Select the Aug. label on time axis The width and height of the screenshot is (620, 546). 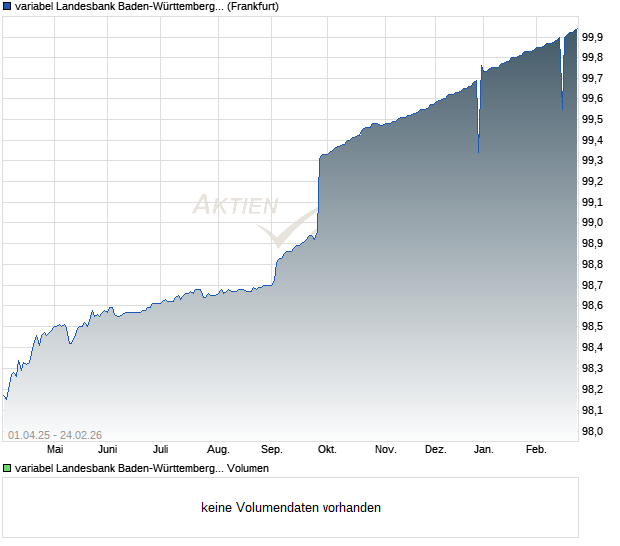click(218, 450)
